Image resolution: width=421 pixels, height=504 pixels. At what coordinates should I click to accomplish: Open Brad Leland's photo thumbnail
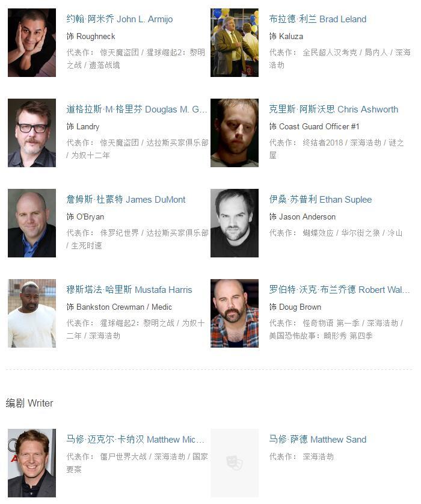click(235, 43)
